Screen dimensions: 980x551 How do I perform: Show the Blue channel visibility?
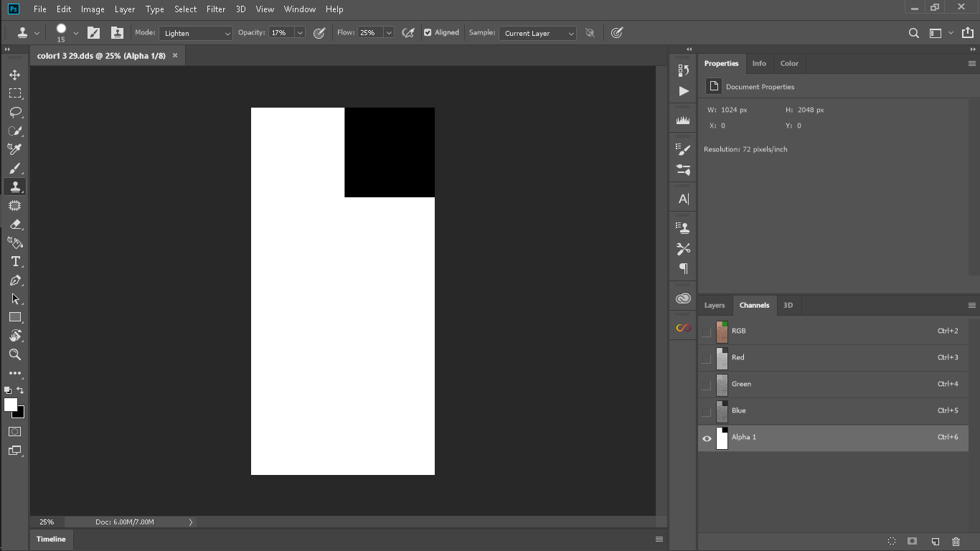tap(707, 411)
